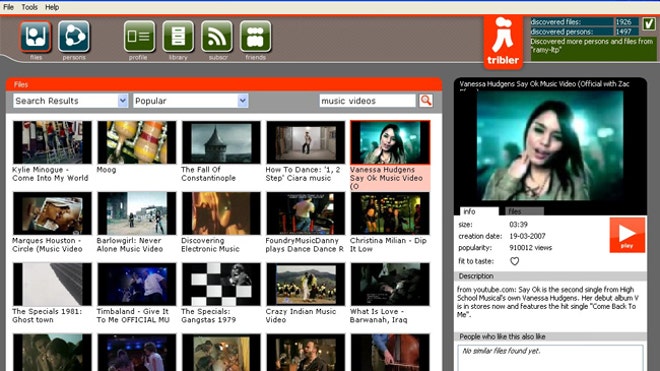The image size is (660, 371).
Task: Click the People who like this header
Action: coord(550,336)
